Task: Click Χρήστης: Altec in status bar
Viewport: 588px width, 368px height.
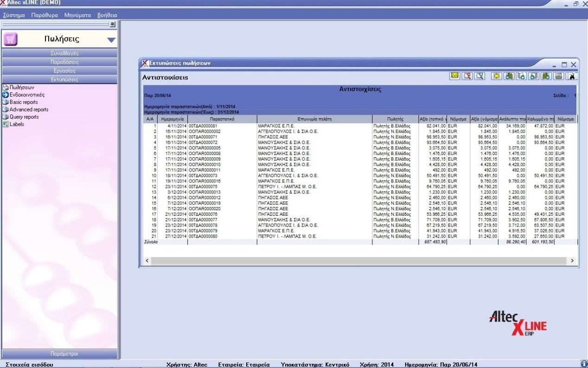Action: 186,364
